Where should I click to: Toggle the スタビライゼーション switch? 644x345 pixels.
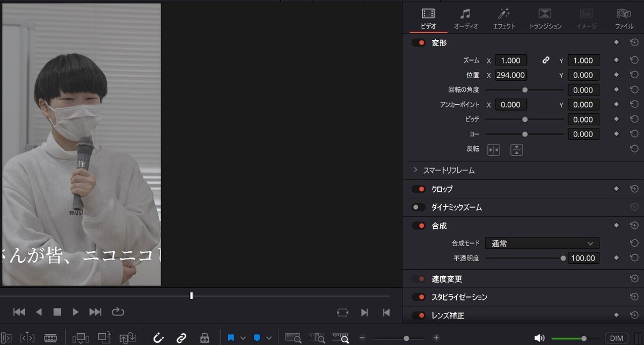point(419,297)
